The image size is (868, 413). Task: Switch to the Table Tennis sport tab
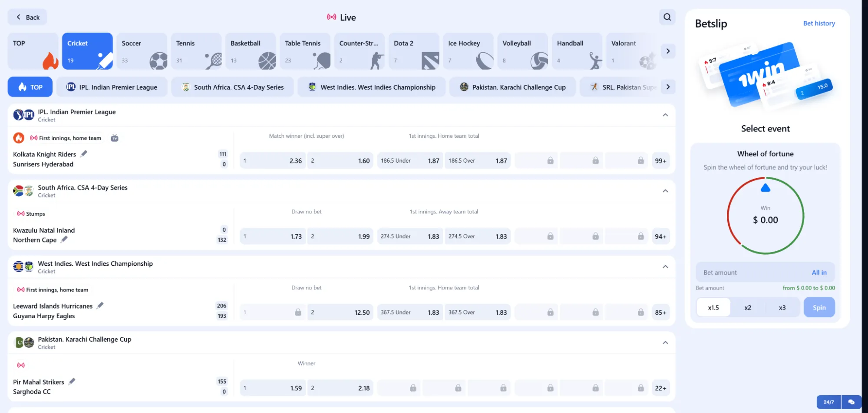click(305, 51)
